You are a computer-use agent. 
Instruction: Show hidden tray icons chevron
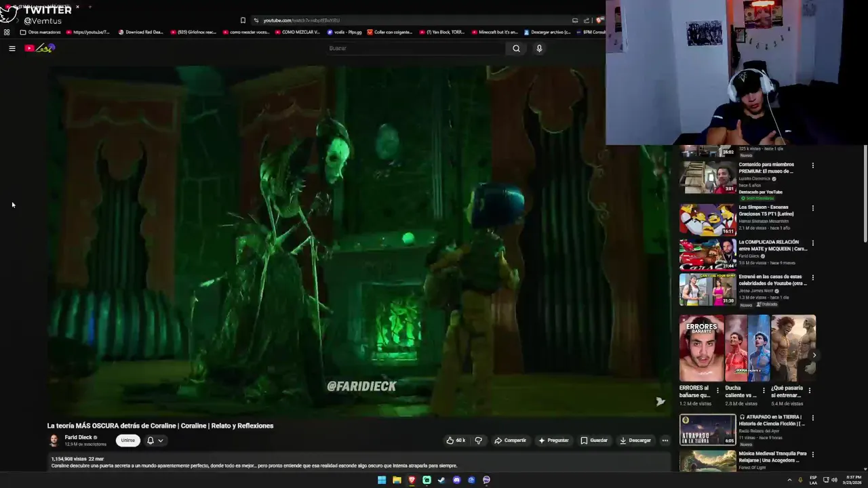[x=789, y=480]
